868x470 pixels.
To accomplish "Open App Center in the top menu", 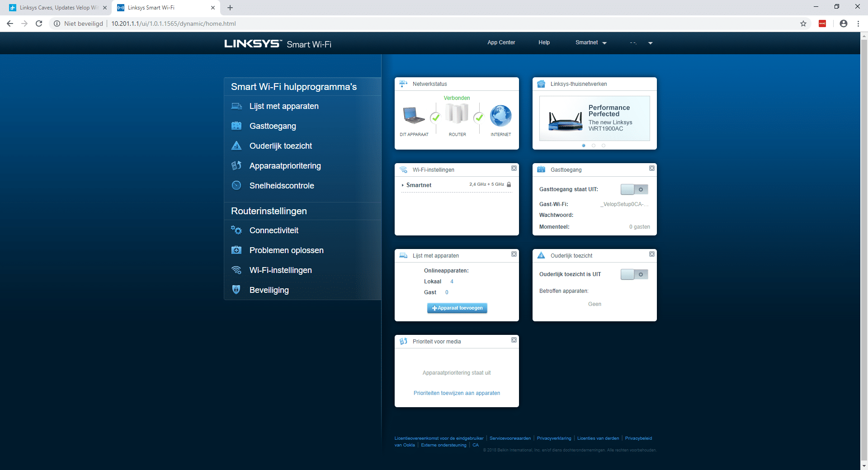I will (501, 42).
